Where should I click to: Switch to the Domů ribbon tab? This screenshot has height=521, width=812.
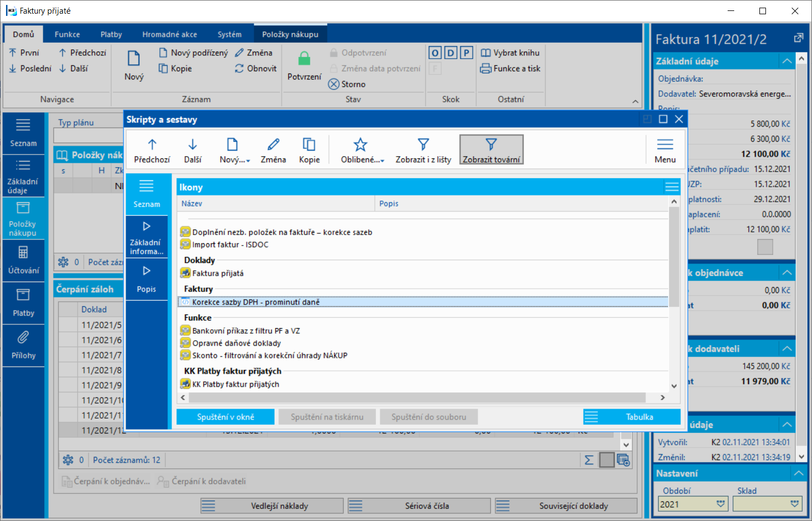(24, 34)
